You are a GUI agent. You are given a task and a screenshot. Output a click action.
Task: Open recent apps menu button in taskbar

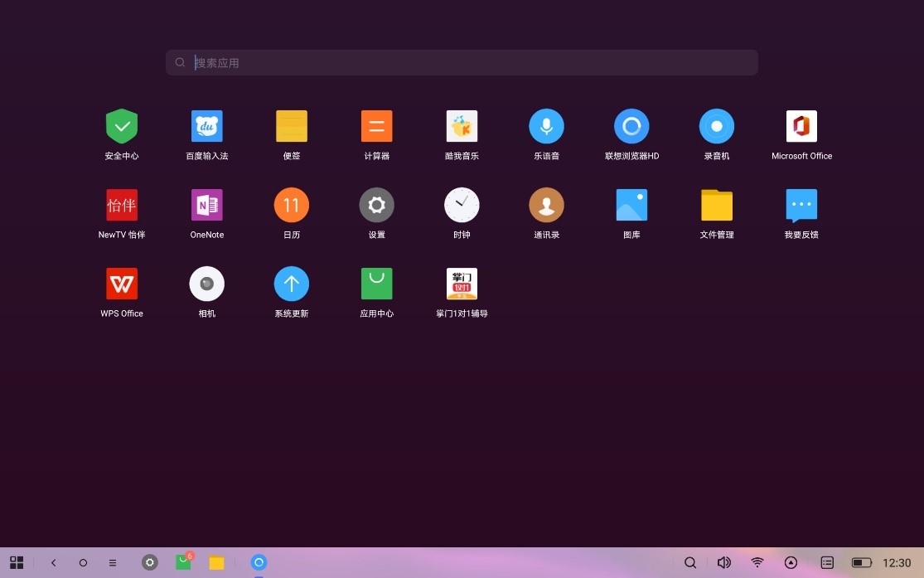113,563
